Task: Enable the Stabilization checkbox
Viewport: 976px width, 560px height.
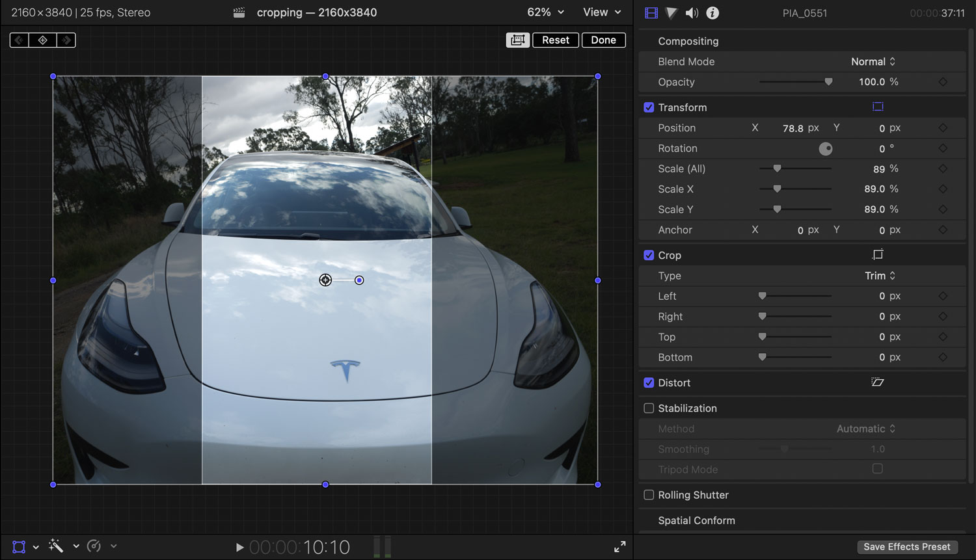Action: (x=649, y=408)
